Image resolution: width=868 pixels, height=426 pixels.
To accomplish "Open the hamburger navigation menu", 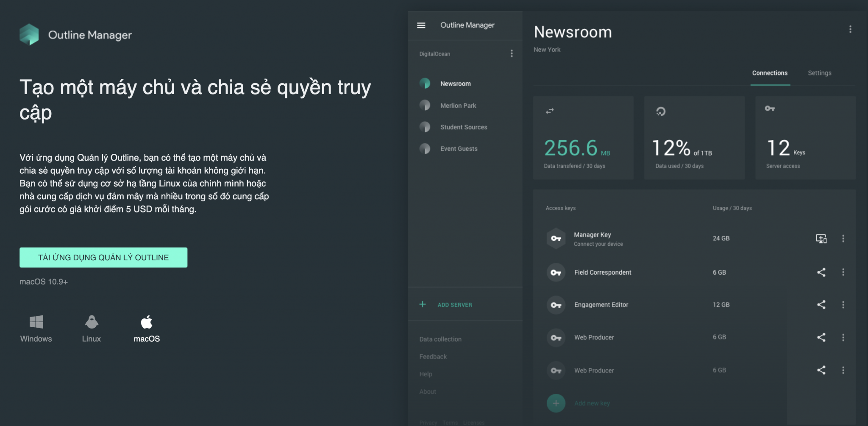I will coord(422,25).
